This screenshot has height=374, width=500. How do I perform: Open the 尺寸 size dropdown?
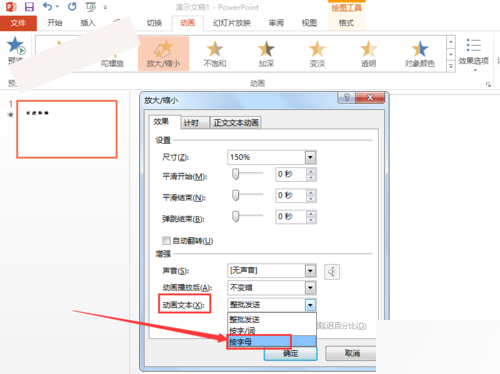coord(310,157)
